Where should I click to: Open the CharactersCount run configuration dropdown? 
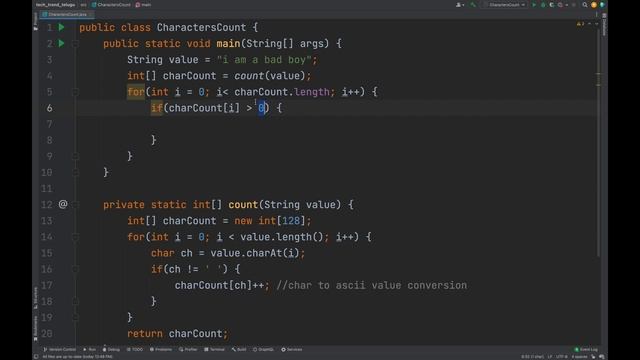(505, 5)
